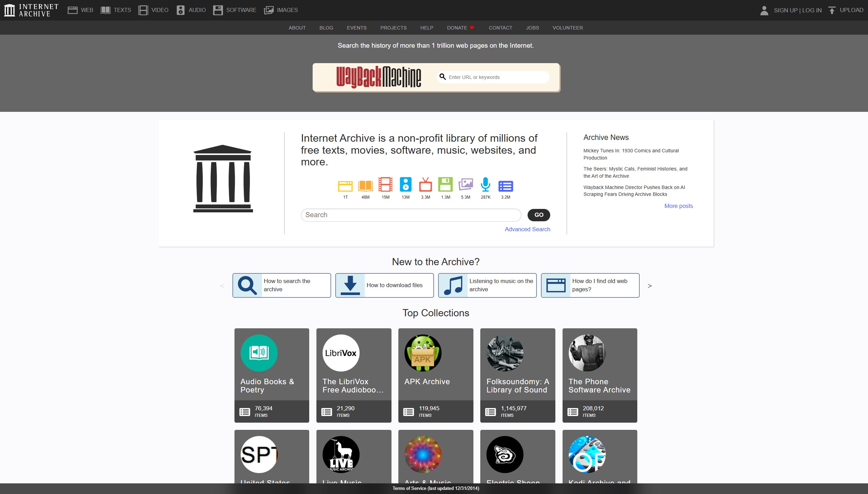Screen dimensions: 868x494
Task: Click the previous arrow in the help carousel
Action: [x=222, y=286]
